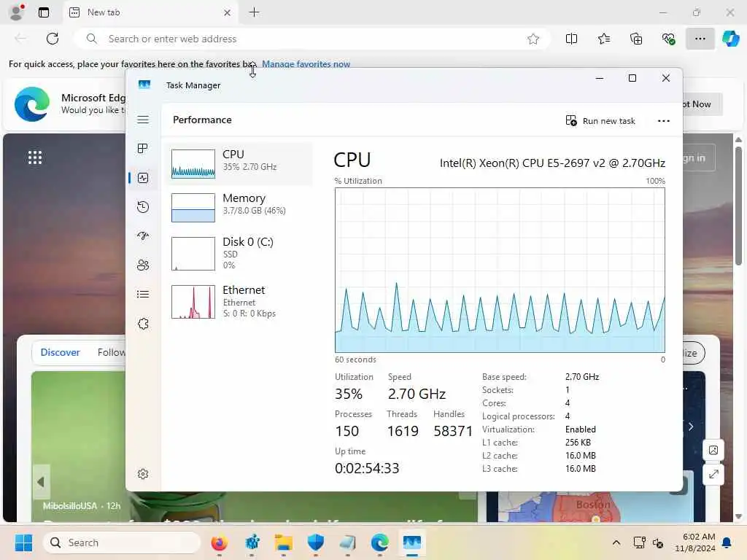Open Edge tab actions menu icon

tap(43, 12)
